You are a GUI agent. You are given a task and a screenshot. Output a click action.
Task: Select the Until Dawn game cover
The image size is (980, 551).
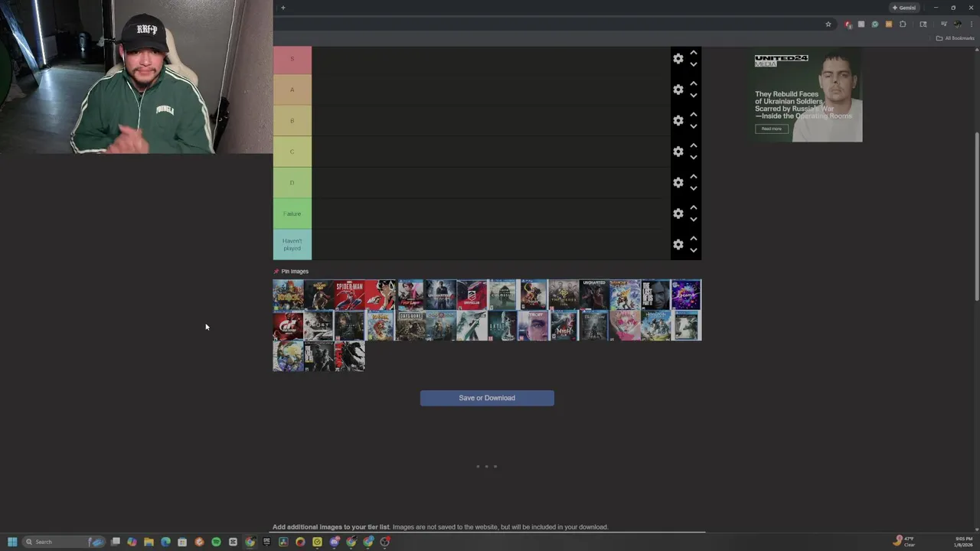[x=502, y=325]
